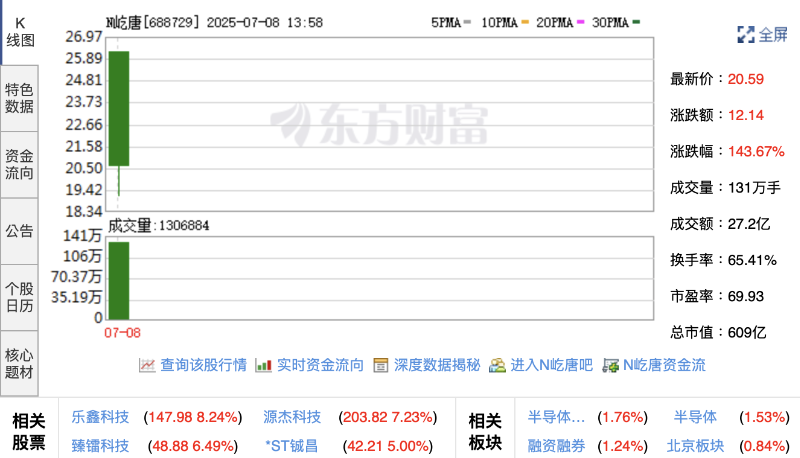Click the 20PMA magenta legend swatch

click(x=580, y=22)
